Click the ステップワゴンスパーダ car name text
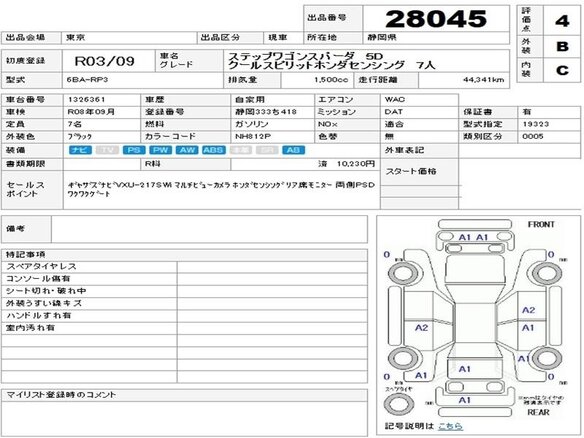 coord(291,56)
